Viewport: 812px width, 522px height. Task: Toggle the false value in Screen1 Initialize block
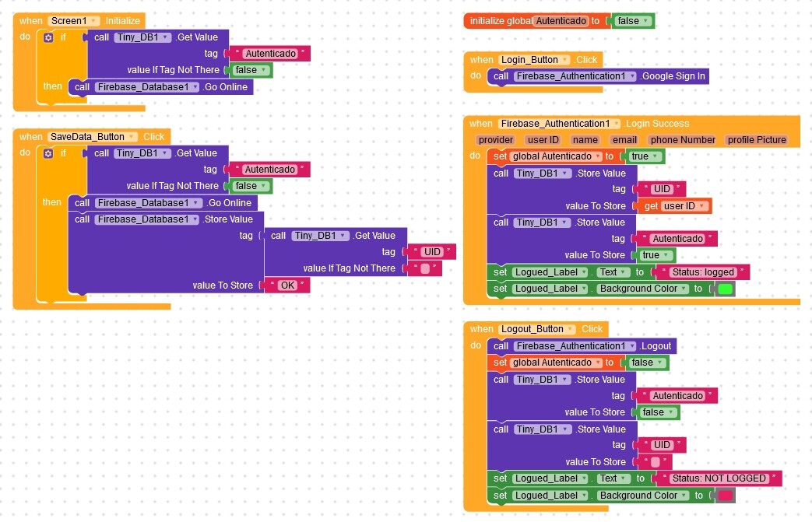pos(251,70)
